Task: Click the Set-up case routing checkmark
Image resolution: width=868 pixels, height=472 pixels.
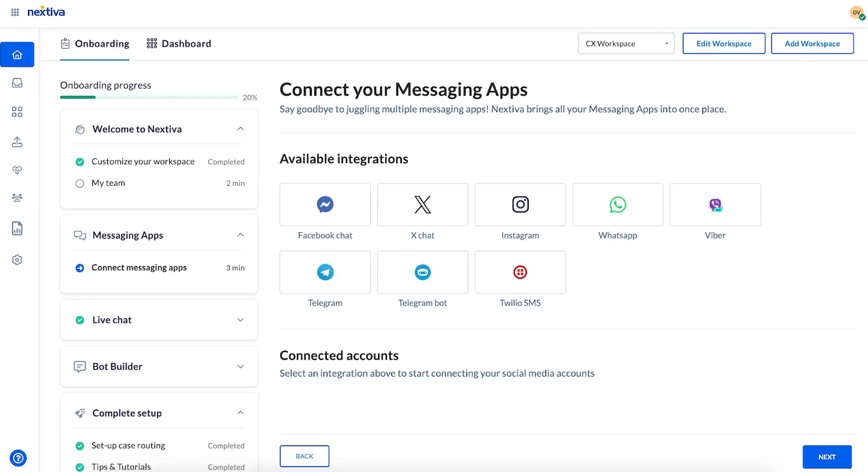Action: [x=79, y=446]
